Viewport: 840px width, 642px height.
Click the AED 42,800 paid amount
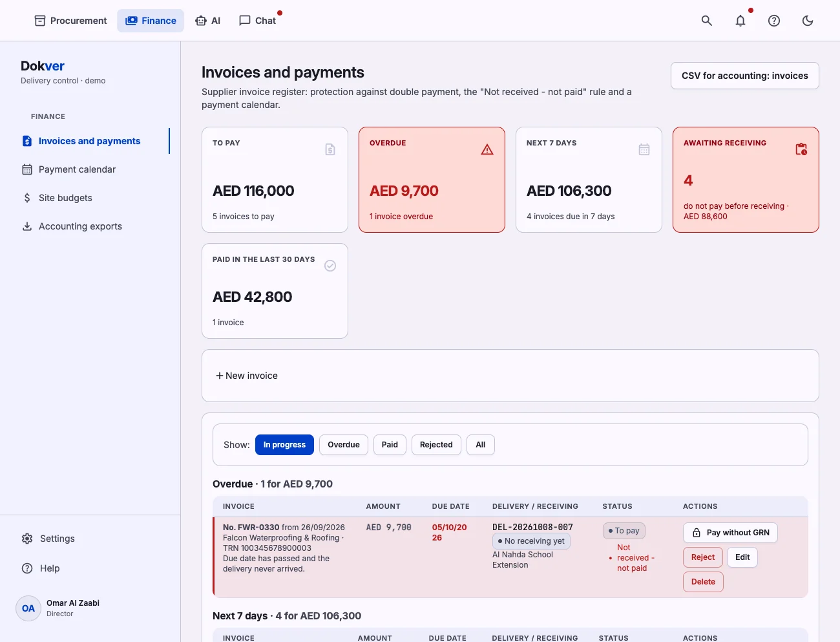click(253, 297)
